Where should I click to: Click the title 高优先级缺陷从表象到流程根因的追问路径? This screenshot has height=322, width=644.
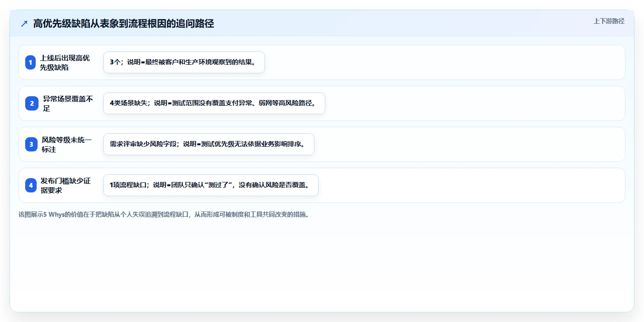124,23
